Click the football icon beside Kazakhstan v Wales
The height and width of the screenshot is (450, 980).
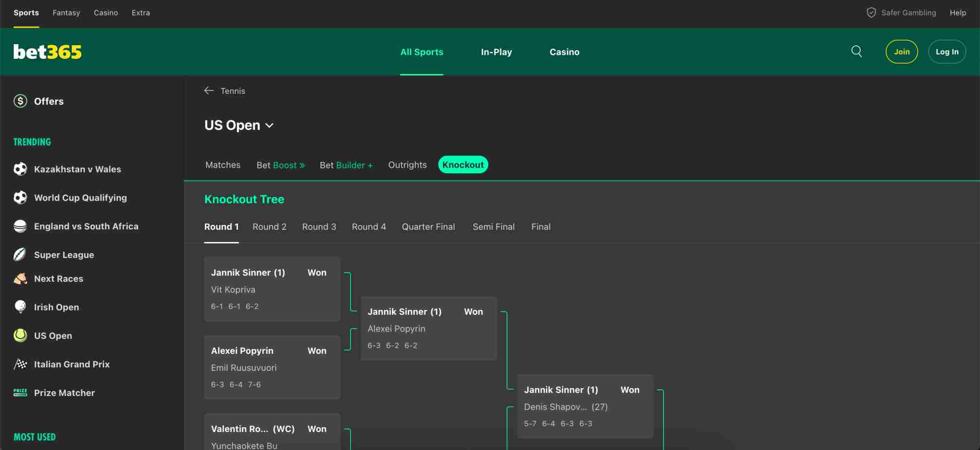click(x=20, y=169)
